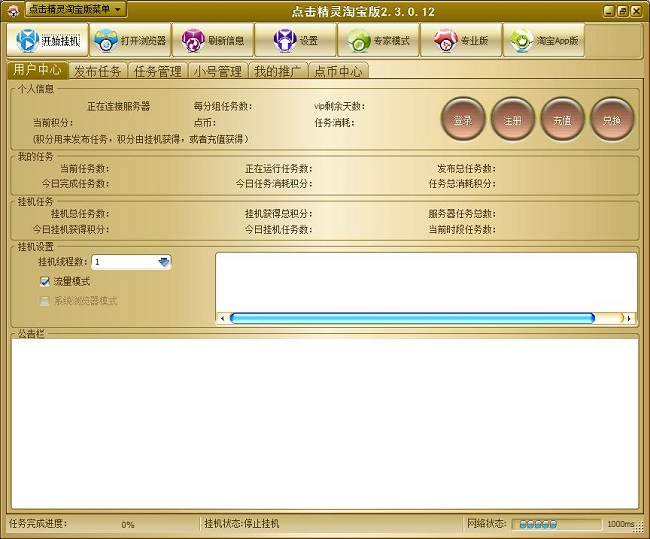Screen dimensions: 650x539
Task: Click the 0% task progress value
Action: point(128,524)
